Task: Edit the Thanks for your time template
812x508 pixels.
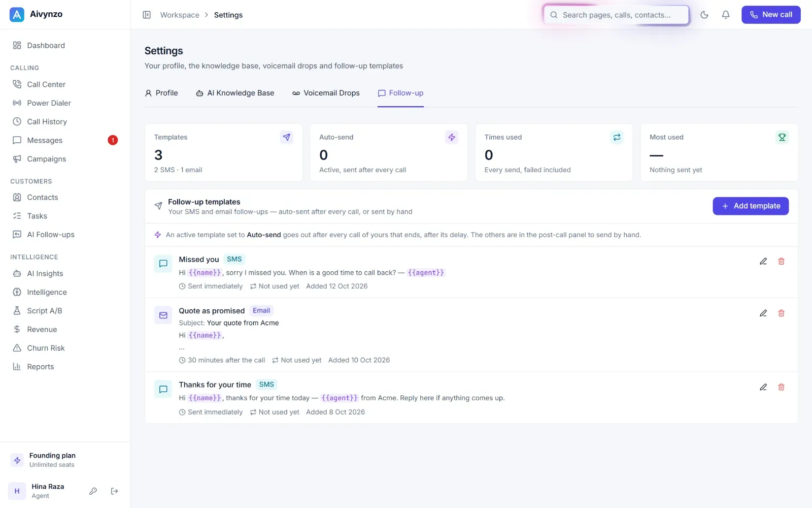Action: click(x=763, y=387)
